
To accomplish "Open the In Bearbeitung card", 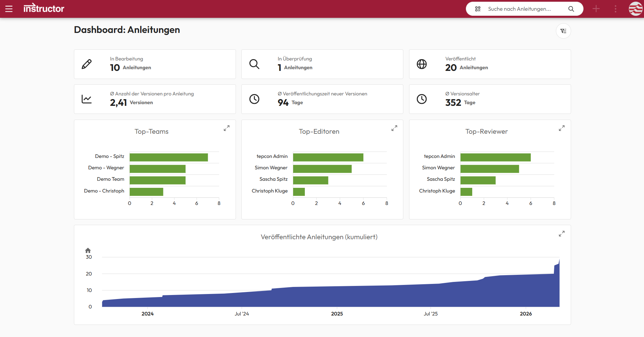I will point(155,64).
